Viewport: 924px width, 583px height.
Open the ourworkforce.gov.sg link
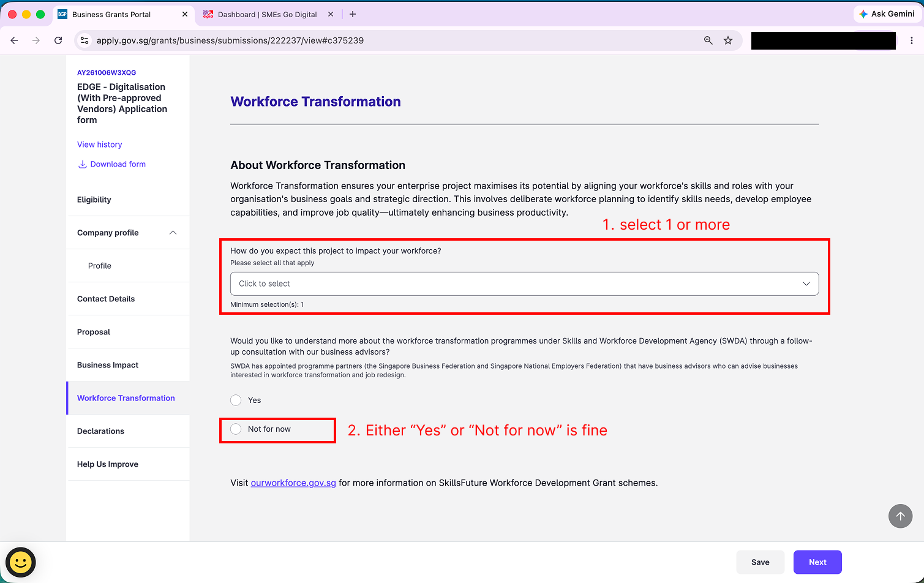click(293, 483)
